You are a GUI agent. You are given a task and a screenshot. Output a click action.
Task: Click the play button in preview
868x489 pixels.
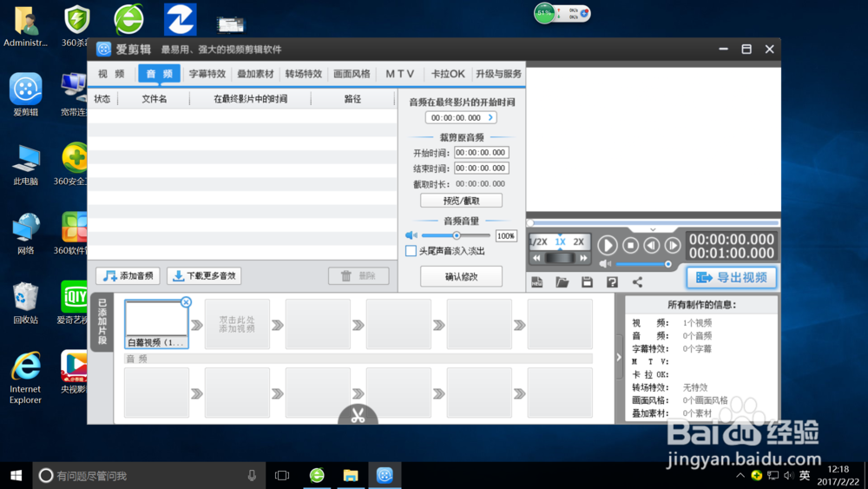click(608, 245)
